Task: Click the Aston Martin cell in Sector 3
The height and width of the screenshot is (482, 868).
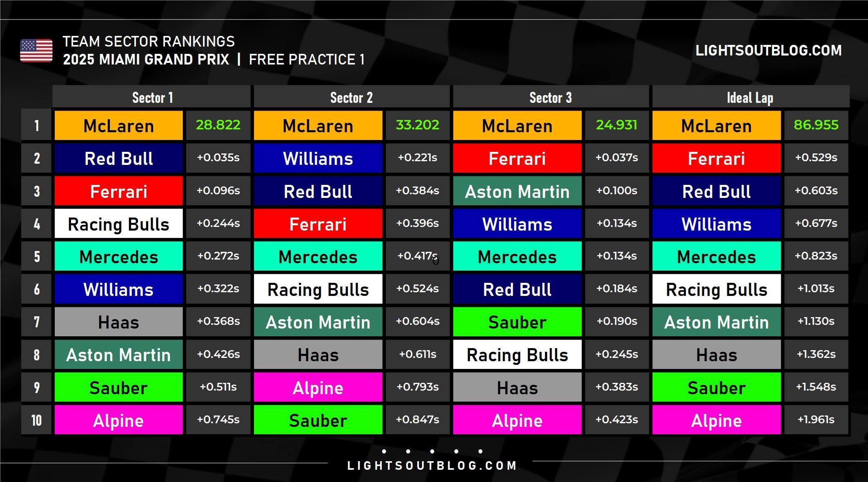Action: tap(517, 191)
